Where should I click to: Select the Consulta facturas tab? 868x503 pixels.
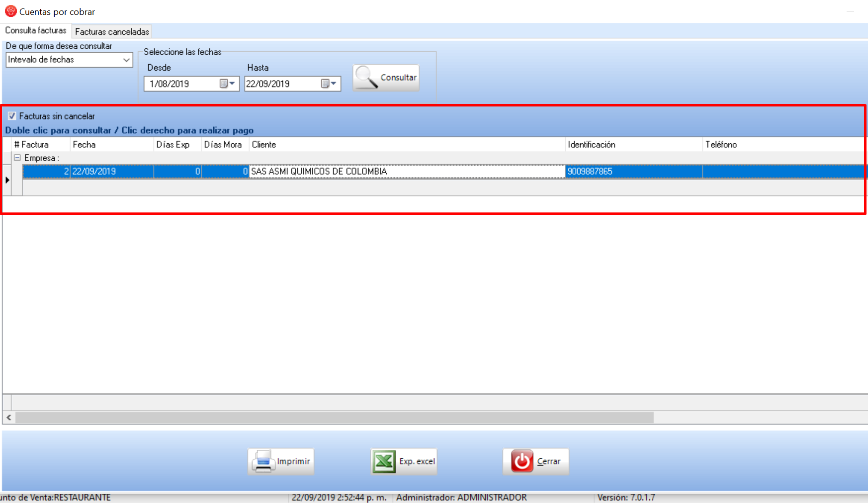[x=36, y=30]
